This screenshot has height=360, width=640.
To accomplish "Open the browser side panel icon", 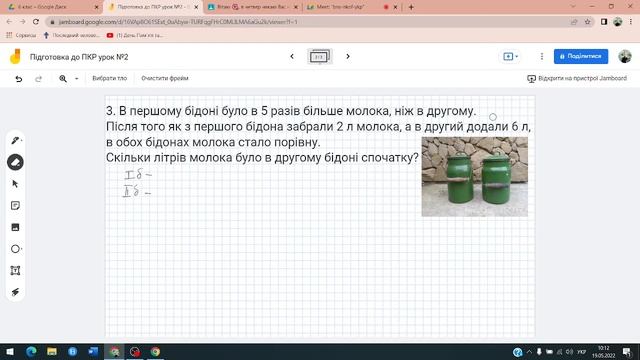I will tap(604, 22).
